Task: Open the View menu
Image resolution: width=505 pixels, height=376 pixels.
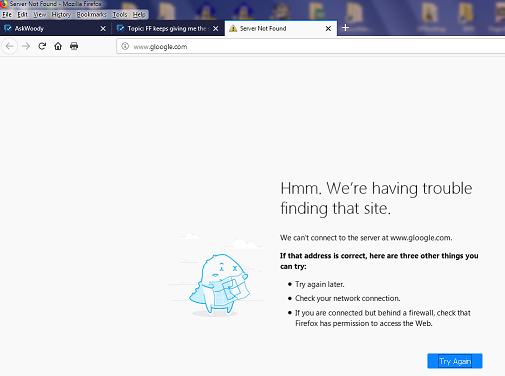Action: [40, 15]
